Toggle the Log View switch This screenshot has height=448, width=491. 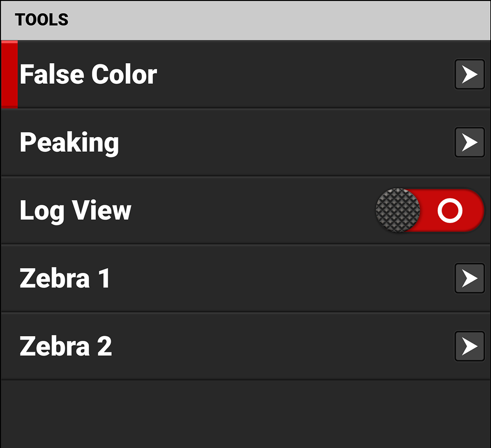[x=429, y=210]
